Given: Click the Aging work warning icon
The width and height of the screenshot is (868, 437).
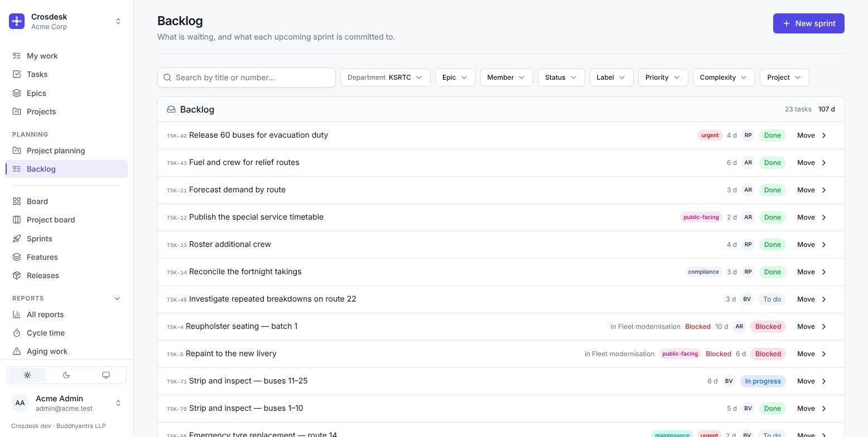Looking at the screenshot, I should pos(17,351).
